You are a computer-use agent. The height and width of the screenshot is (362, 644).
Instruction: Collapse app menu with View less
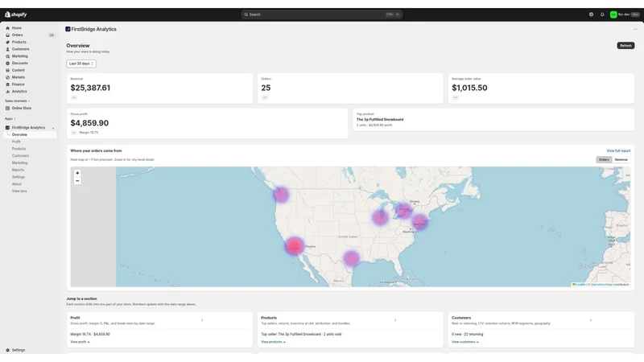19,191
